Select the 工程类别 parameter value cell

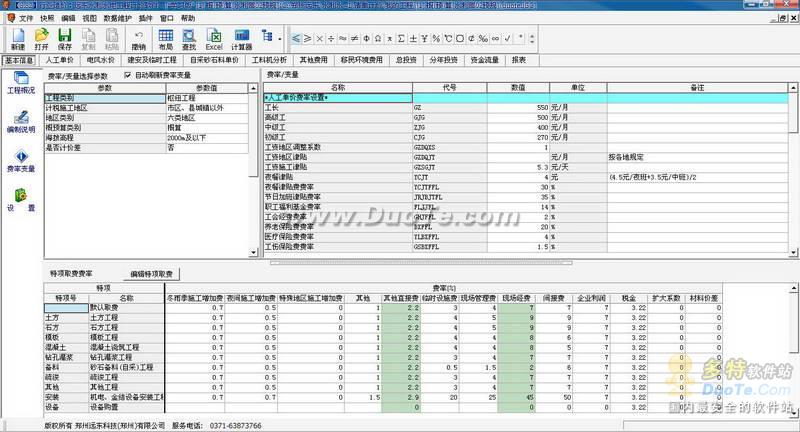coord(205,98)
